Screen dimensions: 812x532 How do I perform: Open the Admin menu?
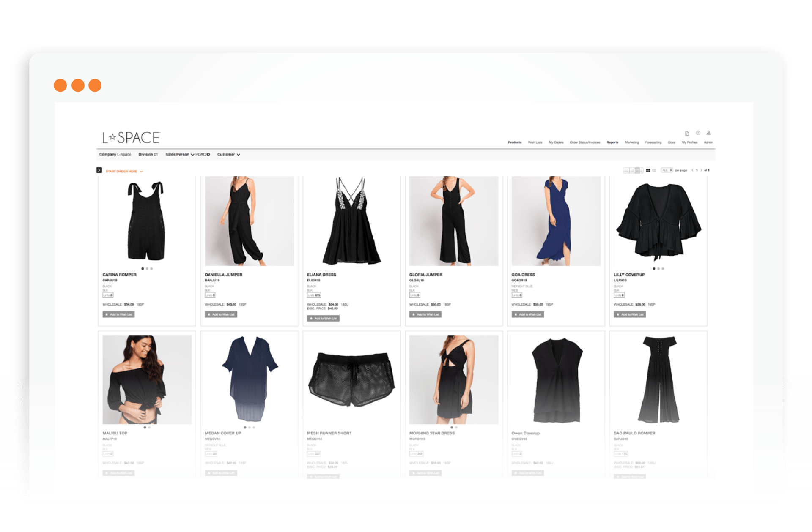(708, 142)
